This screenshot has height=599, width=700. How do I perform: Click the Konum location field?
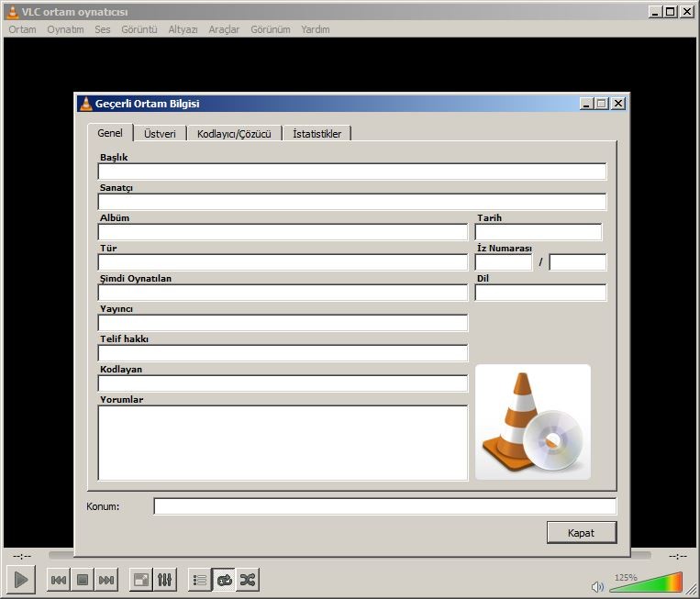point(384,506)
